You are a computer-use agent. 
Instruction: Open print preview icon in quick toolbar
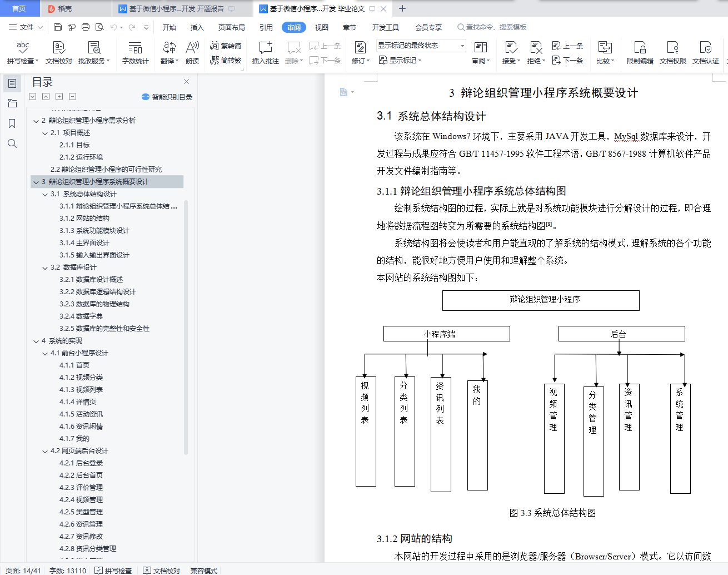pyautogui.click(x=99, y=27)
